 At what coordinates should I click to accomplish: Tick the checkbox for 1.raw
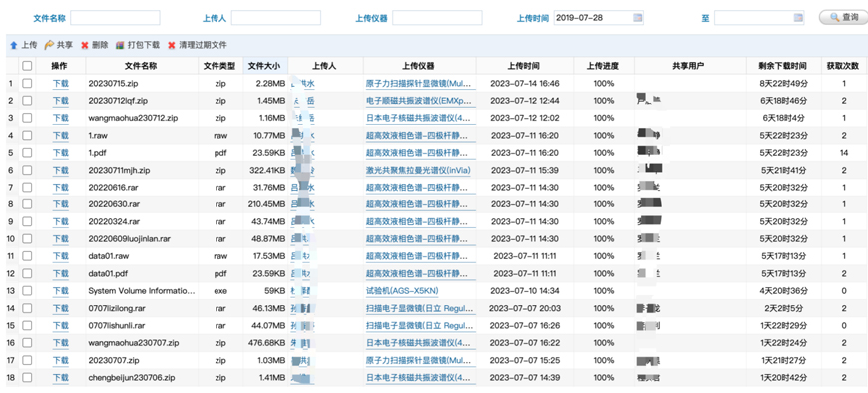[x=27, y=135]
